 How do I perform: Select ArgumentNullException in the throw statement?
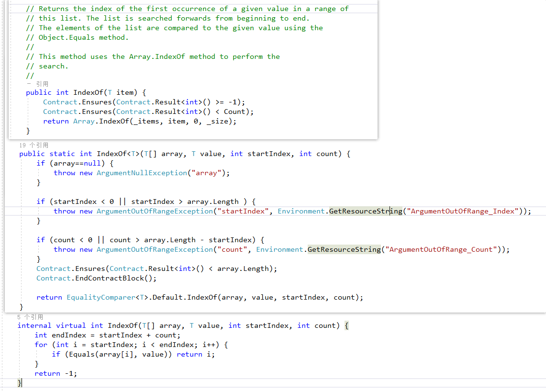[142, 173]
